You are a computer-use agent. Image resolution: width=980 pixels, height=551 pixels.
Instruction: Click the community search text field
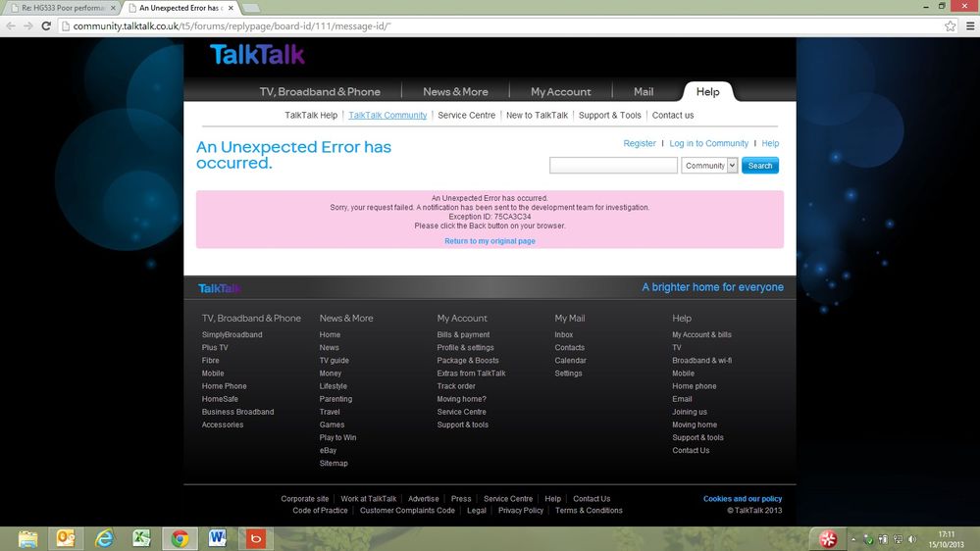click(x=613, y=166)
